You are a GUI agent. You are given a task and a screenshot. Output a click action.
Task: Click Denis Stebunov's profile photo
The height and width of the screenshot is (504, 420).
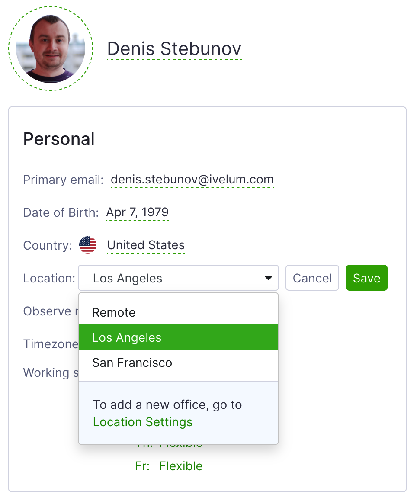[x=51, y=48]
